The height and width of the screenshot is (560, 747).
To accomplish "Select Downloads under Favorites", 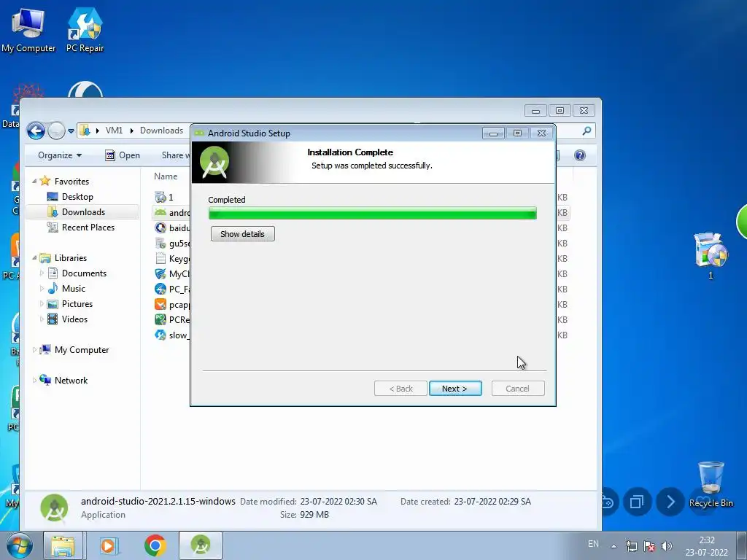I will coord(83,212).
